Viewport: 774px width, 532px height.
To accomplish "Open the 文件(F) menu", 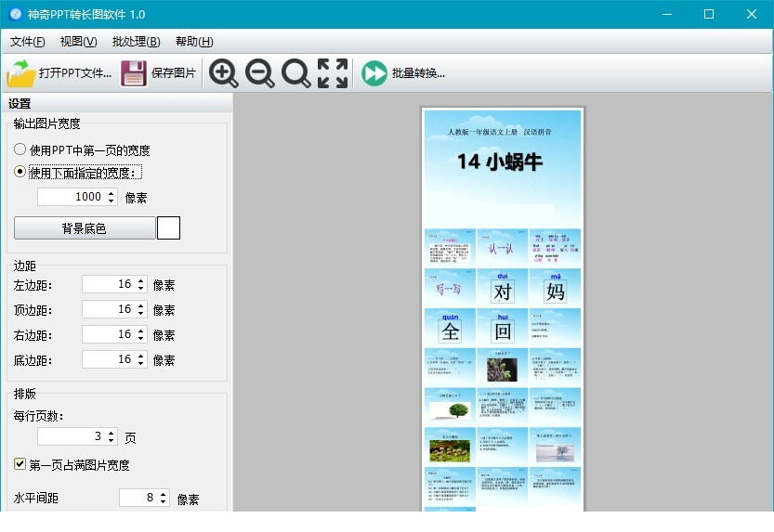I will pyautogui.click(x=27, y=42).
